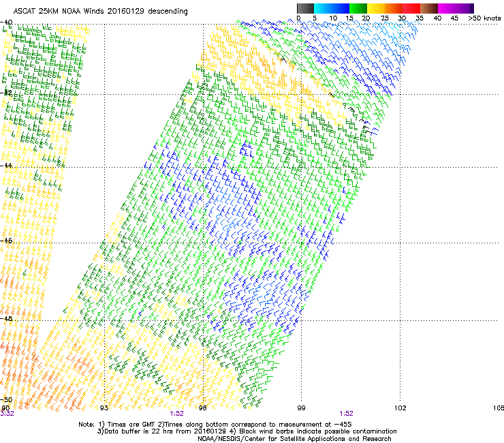Click the cyan-blue 5-15 knots legend swatch
The image size is (504, 443).
click(x=332, y=8)
